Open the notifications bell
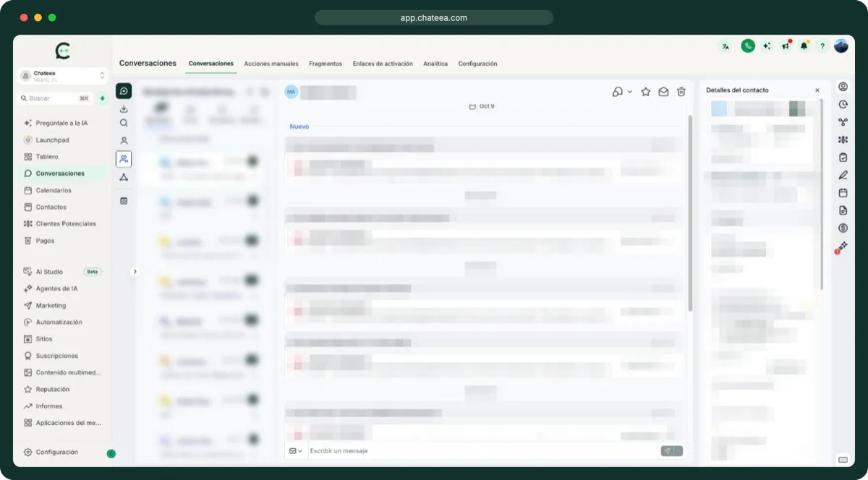Screen dimensions: 868x480 click(x=804, y=46)
